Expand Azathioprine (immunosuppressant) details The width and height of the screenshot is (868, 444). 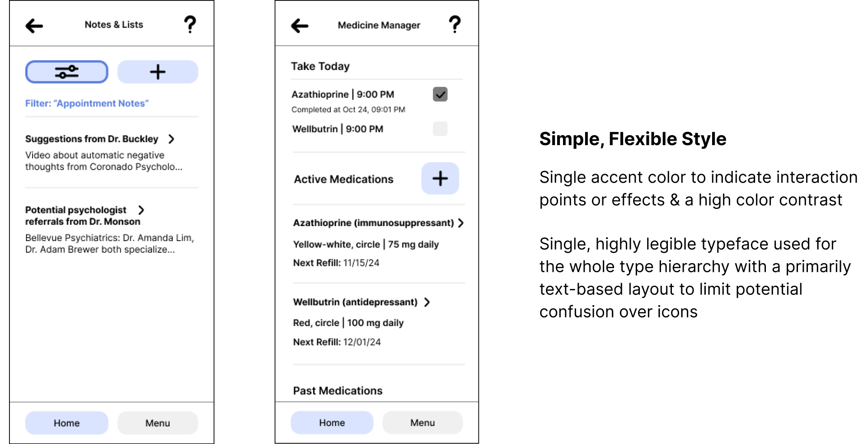tap(460, 223)
